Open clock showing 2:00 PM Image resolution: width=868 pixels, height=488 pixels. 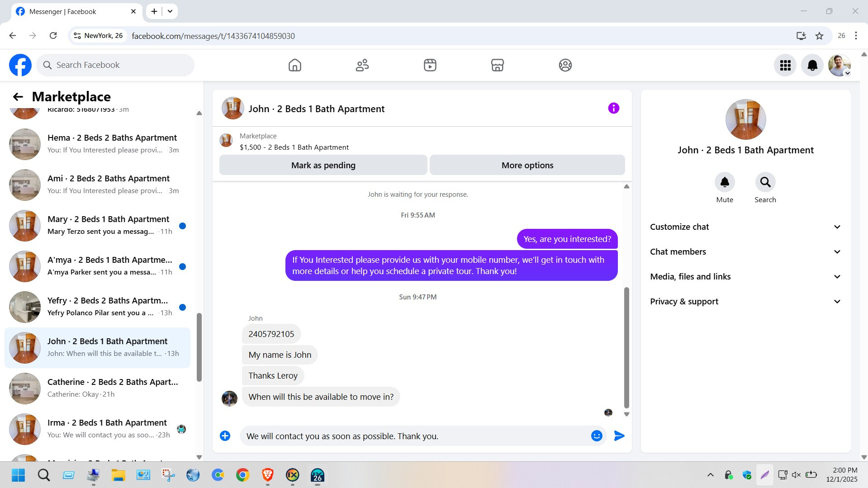click(x=842, y=475)
